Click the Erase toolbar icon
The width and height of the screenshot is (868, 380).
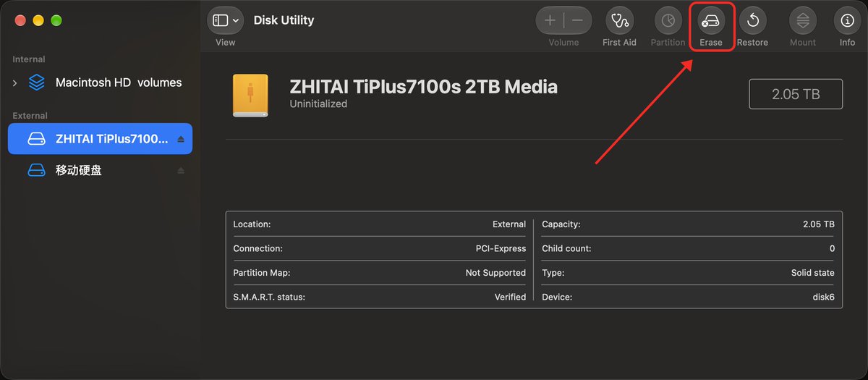coord(711,21)
